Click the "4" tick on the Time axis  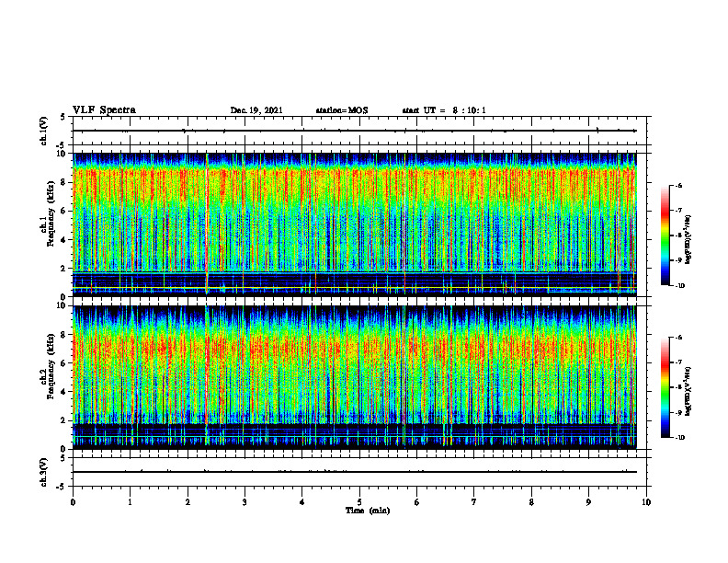[302, 502]
